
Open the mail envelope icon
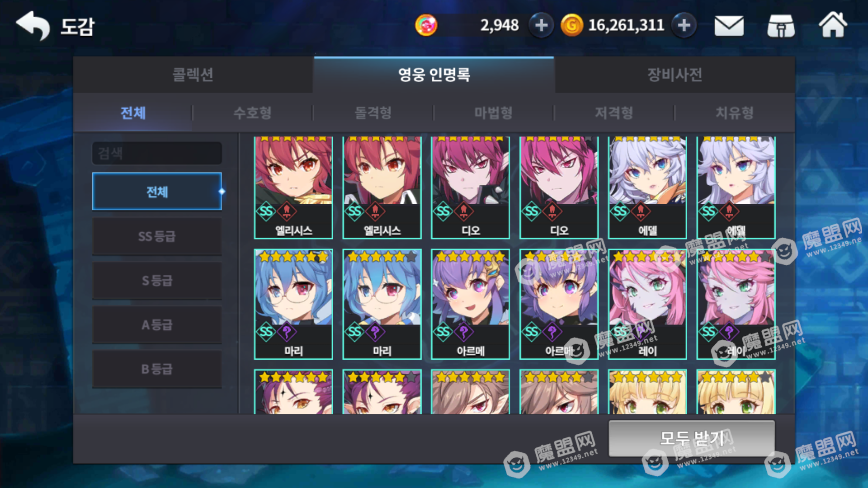tap(729, 26)
